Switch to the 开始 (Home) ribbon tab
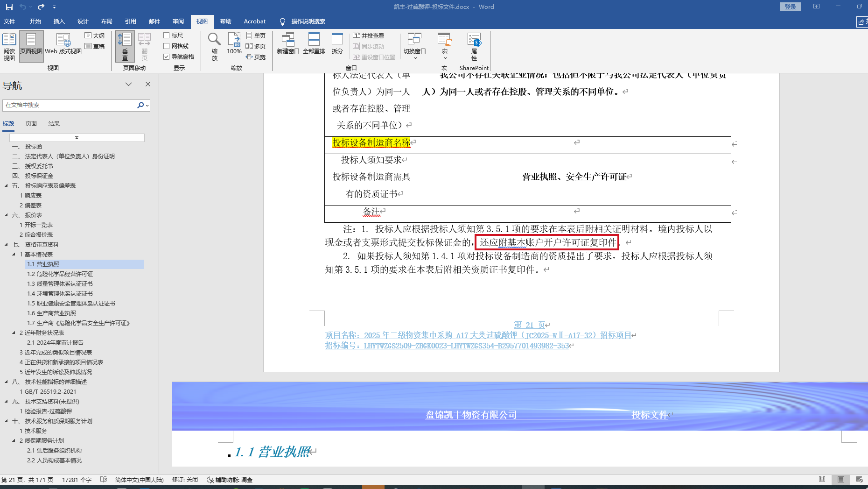The height and width of the screenshot is (489, 868). (35, 21)
